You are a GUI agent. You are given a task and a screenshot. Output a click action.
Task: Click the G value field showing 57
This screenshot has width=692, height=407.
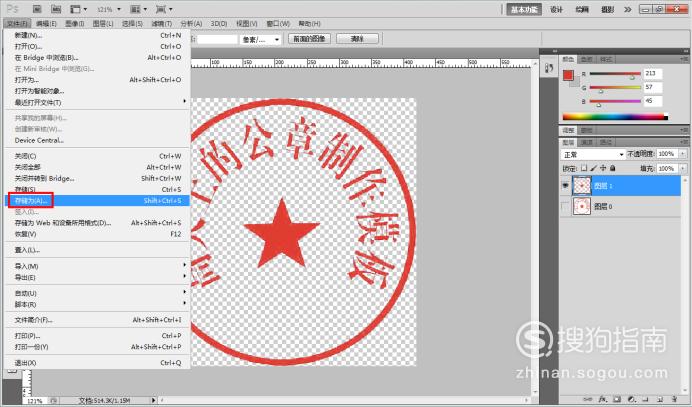653,87
